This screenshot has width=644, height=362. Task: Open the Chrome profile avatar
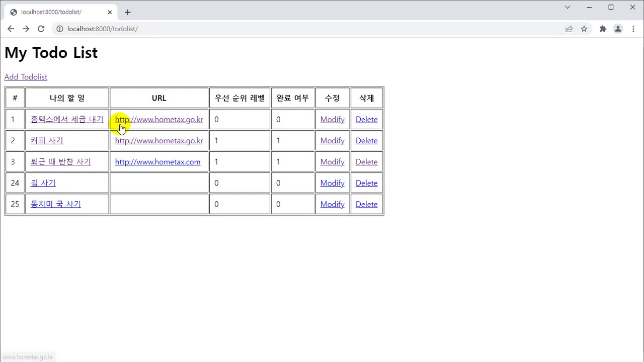(618, 29)
